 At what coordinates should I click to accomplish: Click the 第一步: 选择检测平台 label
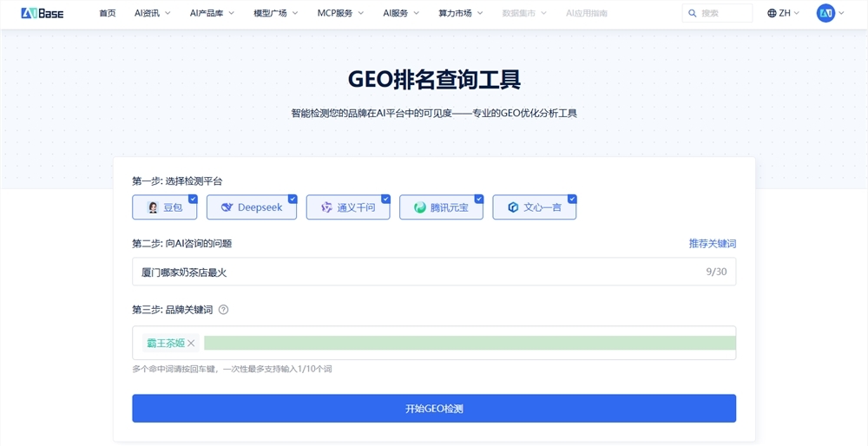(x=177, y=181)
